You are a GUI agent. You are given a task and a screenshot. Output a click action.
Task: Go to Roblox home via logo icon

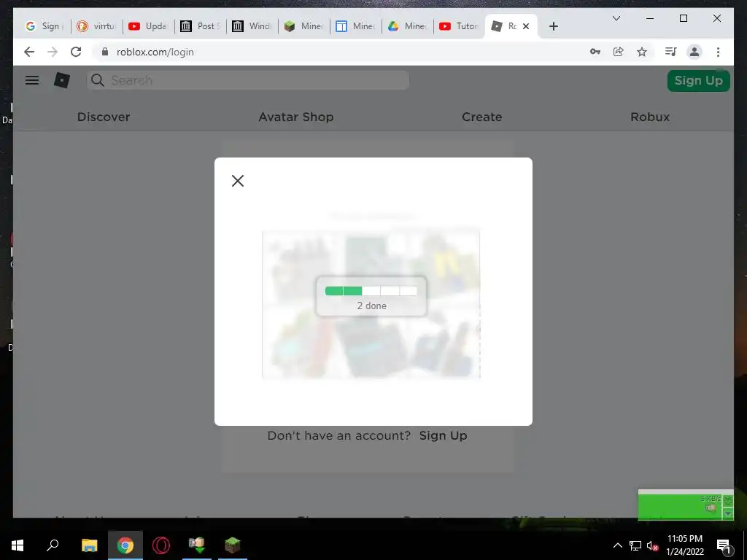point(62,80)
